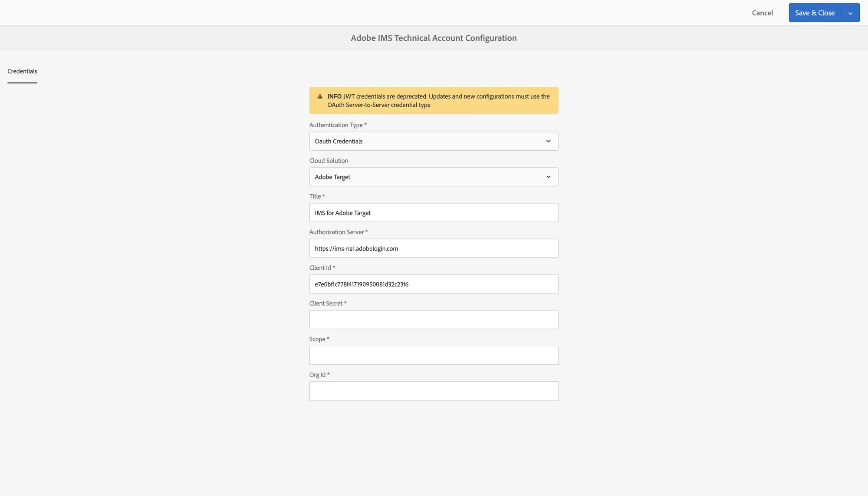Click the warning triangle icon in banner
Screen dimensions: 868x496
[x=320, y=96]
